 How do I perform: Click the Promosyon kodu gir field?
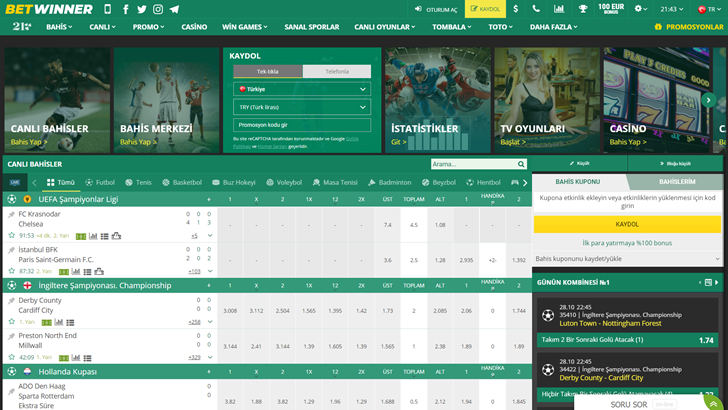302,125
